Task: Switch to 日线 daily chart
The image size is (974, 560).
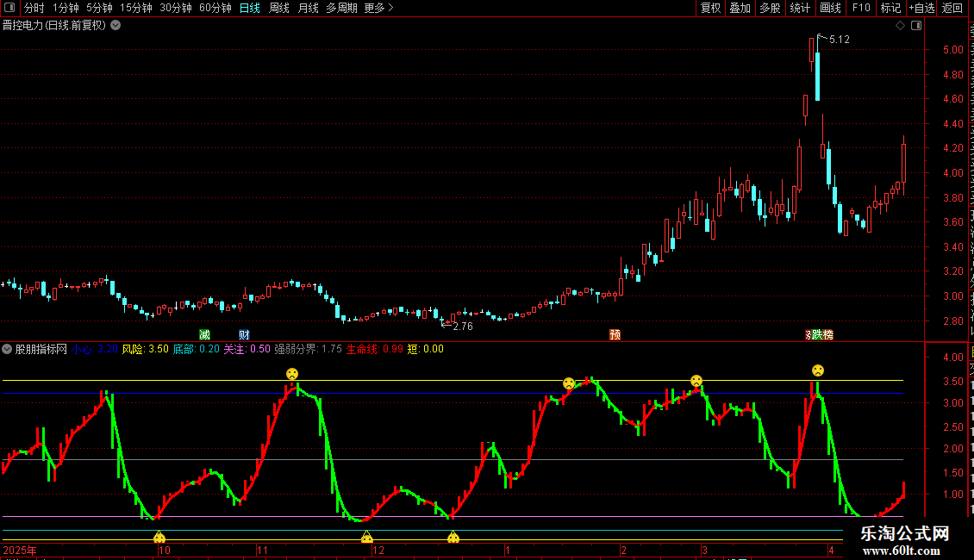Action: click(250, 8)
